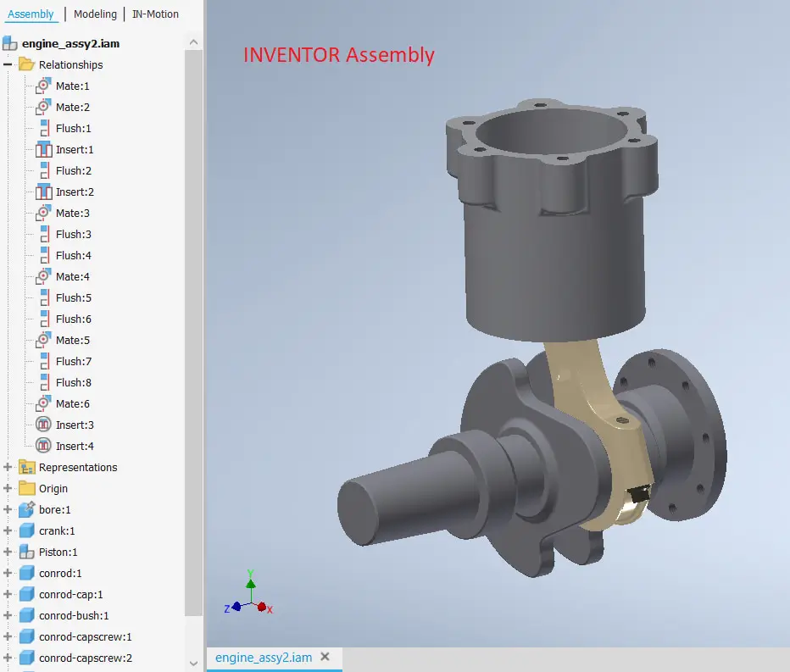This screenshot has height=672, width=790.
Task: Select the Insert:4 constraint icon
Action: pyautogui.click(x=44, y=446)
